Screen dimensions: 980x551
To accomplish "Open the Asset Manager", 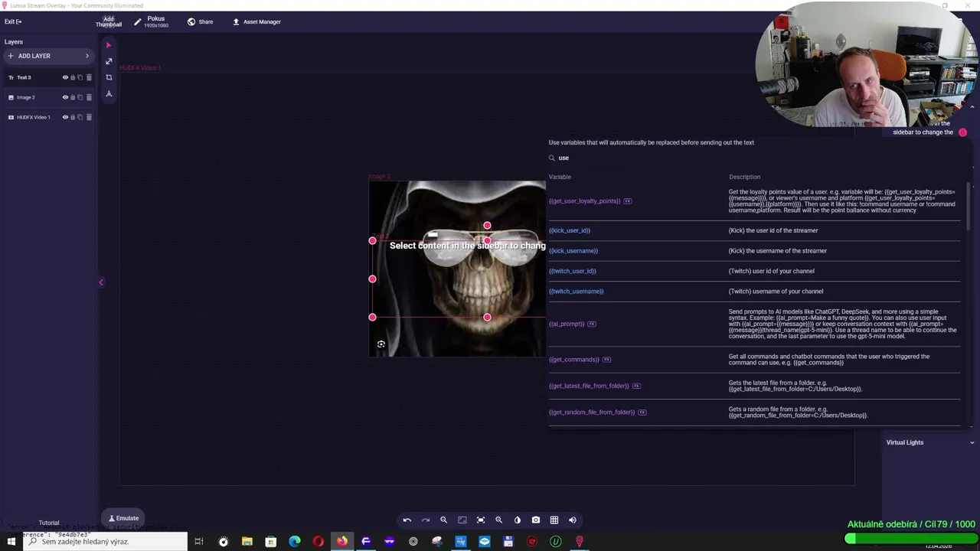I will (x=256, y=21).
